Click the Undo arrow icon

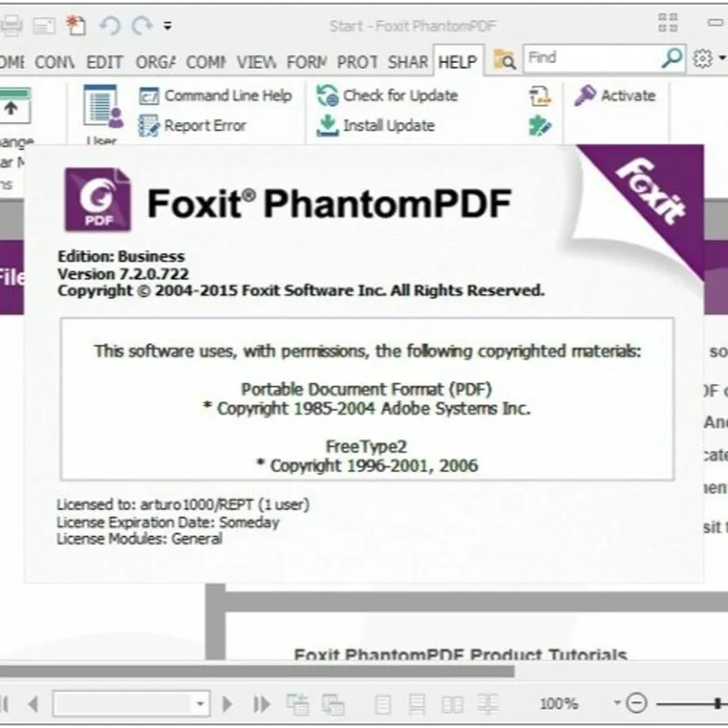point(110,25)
